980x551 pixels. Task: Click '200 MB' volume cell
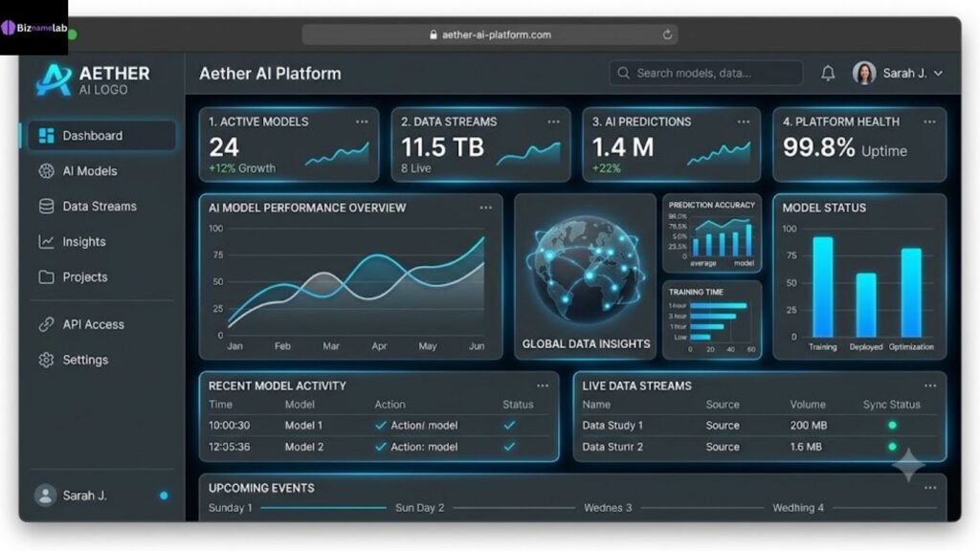point(808,425)
